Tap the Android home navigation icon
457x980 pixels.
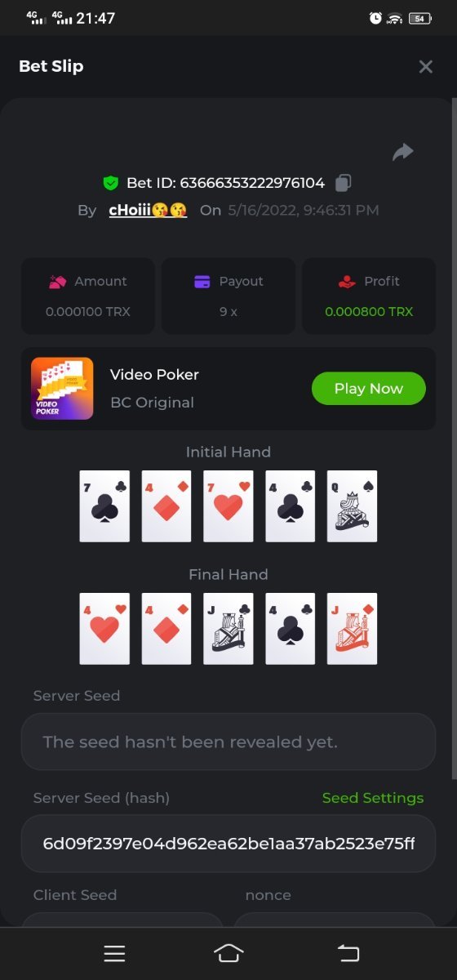(x=228, y=953)
